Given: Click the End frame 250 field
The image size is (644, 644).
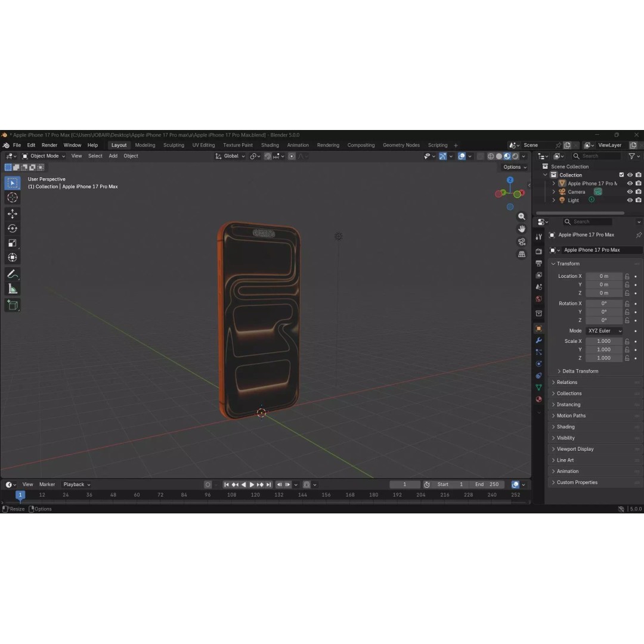Looking at the screenshot, I should point(487,485).
